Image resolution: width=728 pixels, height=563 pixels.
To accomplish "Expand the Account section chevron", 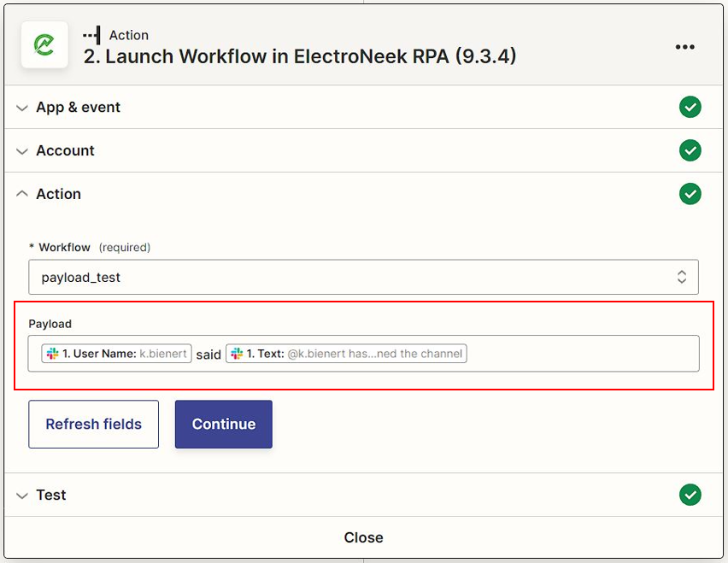I will 22,151.
